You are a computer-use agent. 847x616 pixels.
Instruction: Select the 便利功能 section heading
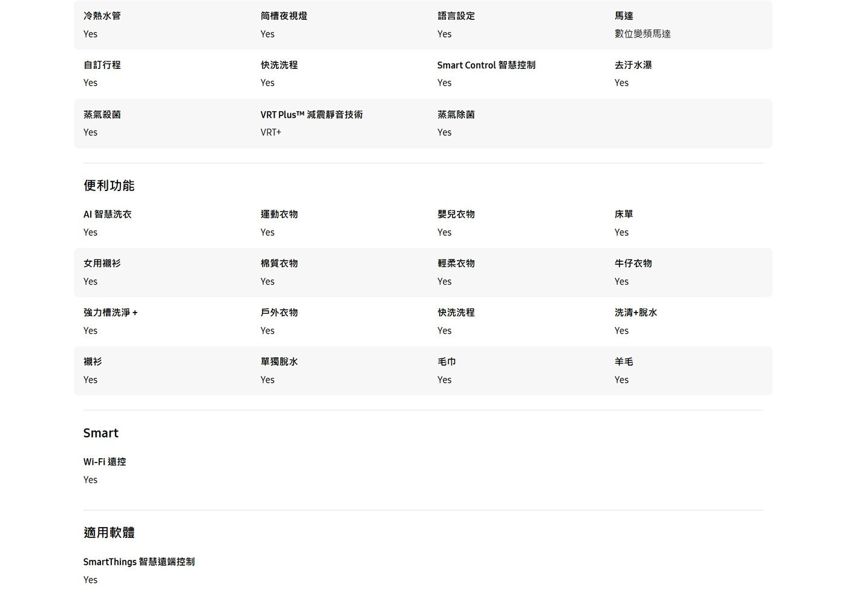coord(109,186)
